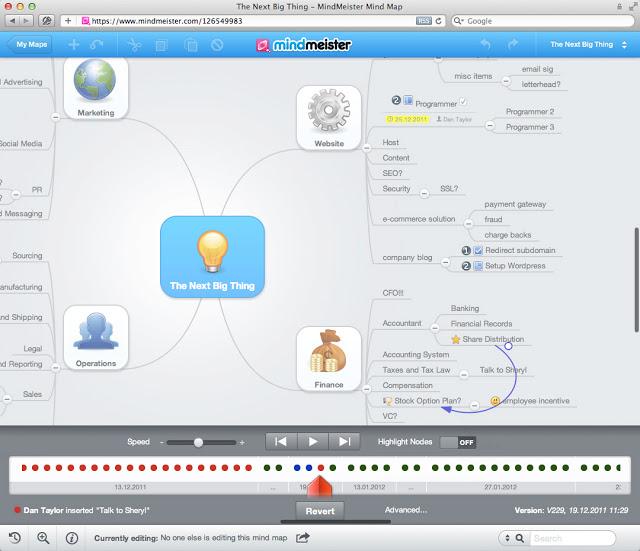Click the icon beside Stock Option Plan?
This screenshot has width=640, height=551.
click(387, 401)
